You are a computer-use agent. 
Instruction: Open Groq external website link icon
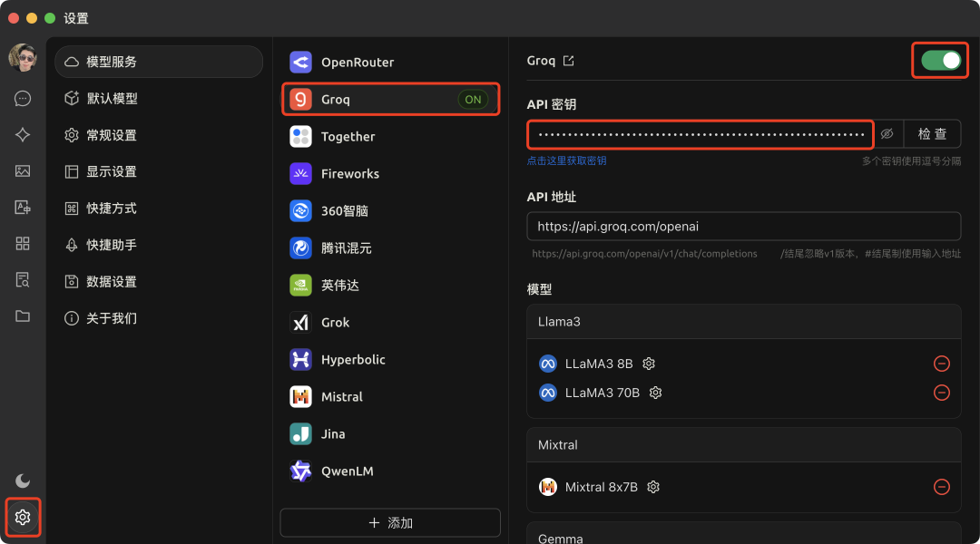pos(568,61)
